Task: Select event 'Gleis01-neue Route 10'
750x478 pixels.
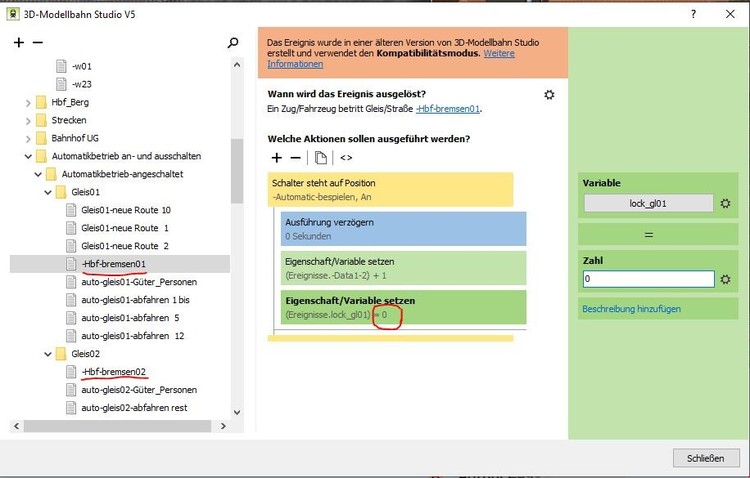Action: click(x=126, y=210)
